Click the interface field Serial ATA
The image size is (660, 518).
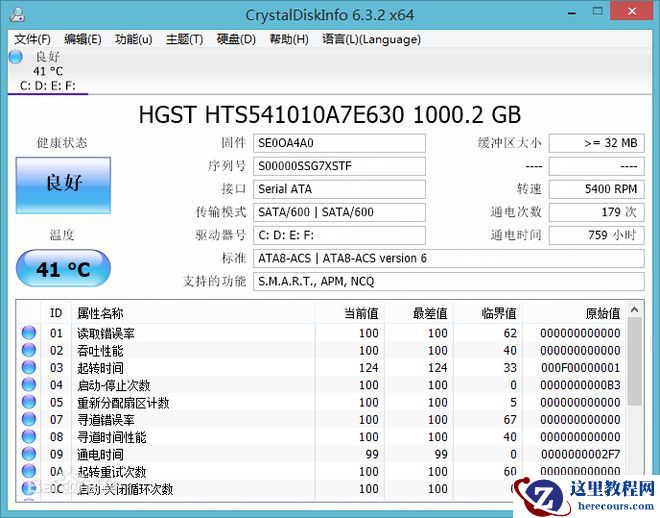tap(339, 189)
